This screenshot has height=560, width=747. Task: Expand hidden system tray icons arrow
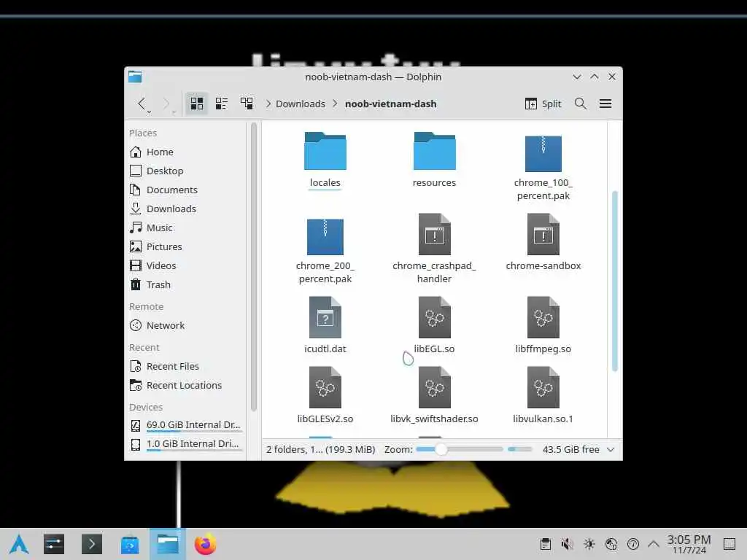click(x=654, y=544)
